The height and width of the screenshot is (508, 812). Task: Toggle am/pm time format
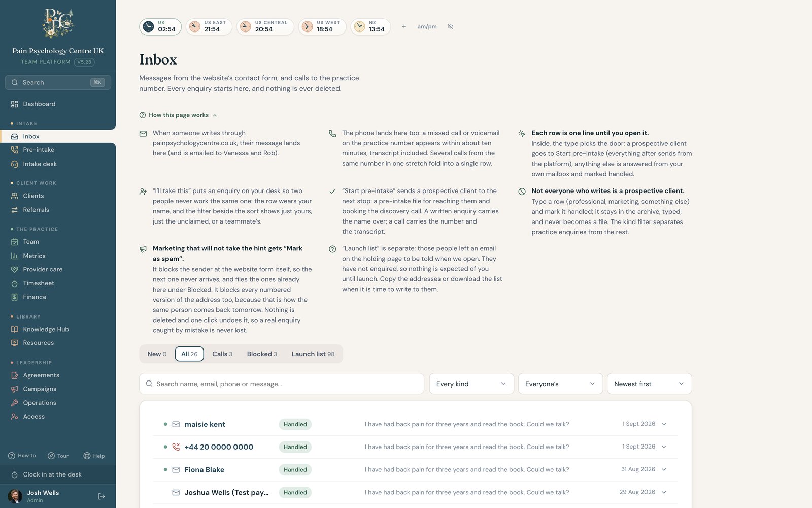coord(427,27)
